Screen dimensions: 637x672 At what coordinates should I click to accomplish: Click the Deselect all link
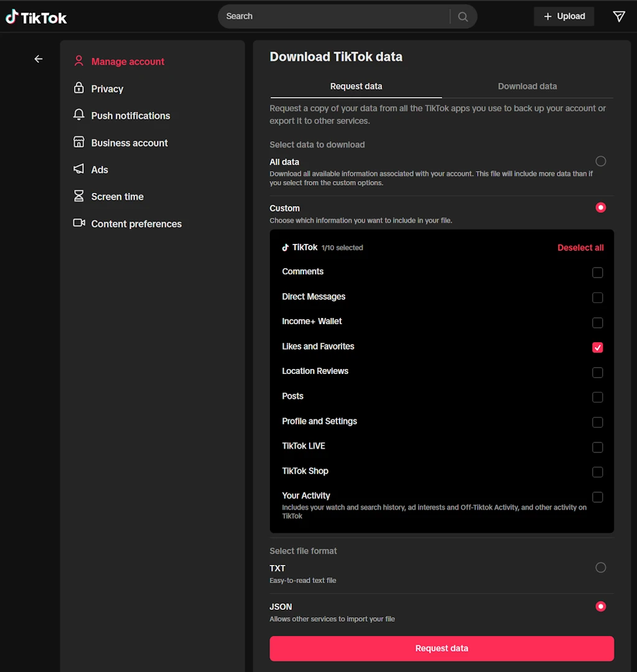coord(580,248)
